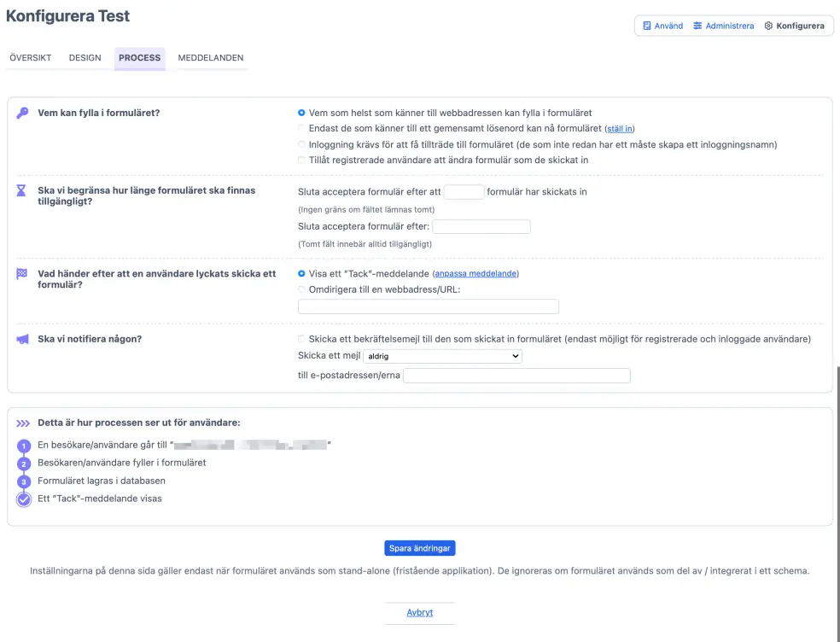Viewport: 840px width, 642px height.
Task: Enable 'Skicka ett bekräftelsemejl' checkbox
Action: click(301, 339)
